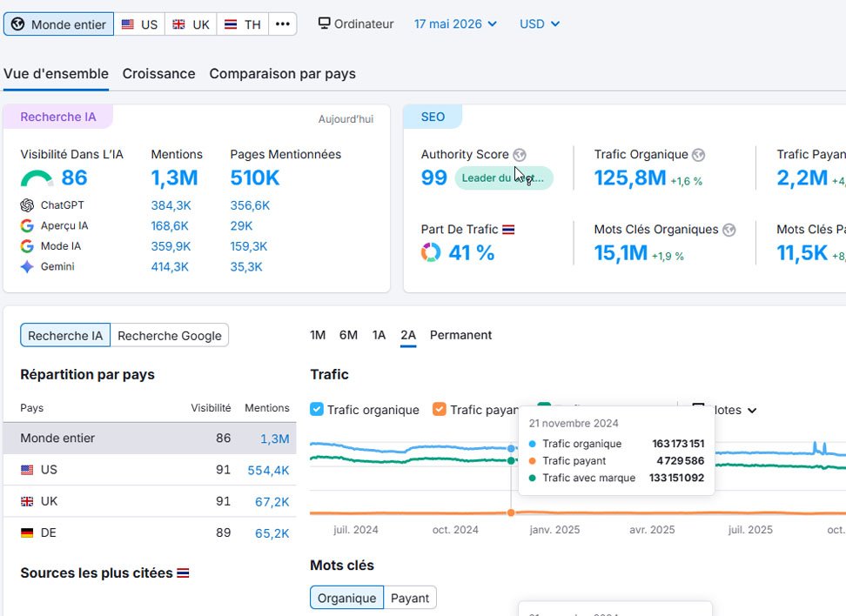Select the Monde entier region button

pyautogui.click(x=59, y=24)
